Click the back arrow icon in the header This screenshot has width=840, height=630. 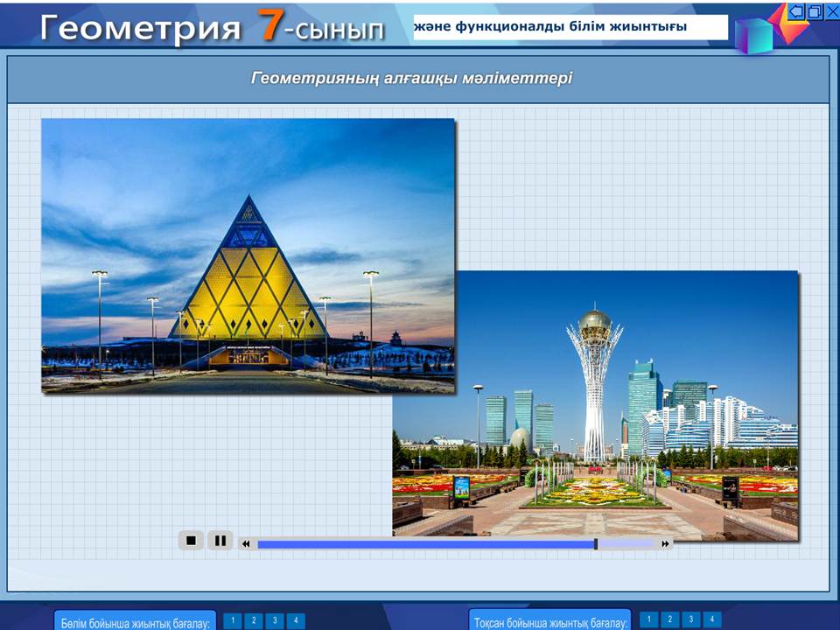pos(797,11)
